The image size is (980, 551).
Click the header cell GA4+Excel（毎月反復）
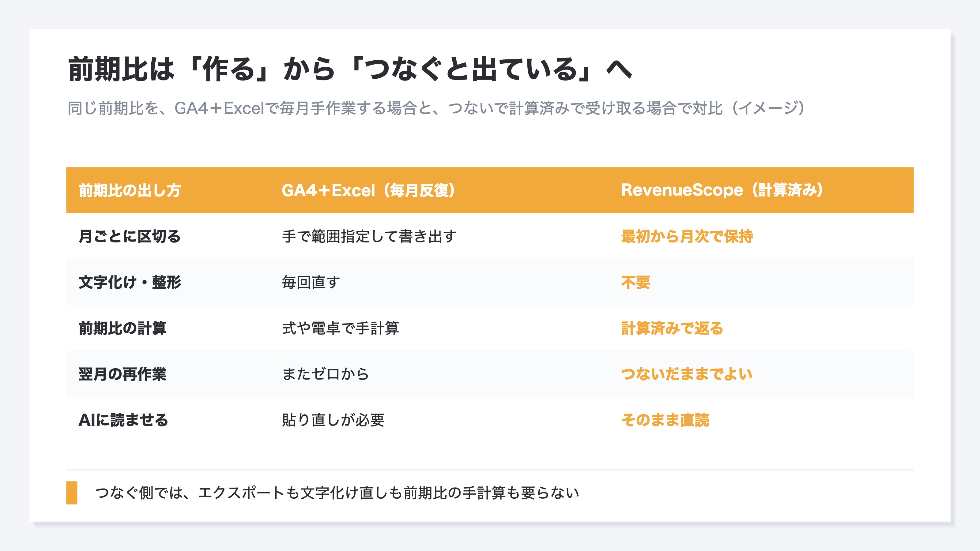pos(368,190)
